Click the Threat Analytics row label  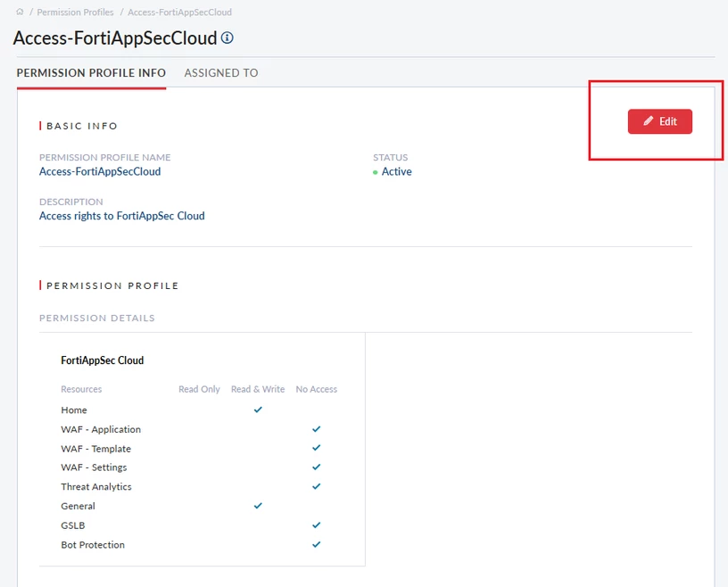96,487
